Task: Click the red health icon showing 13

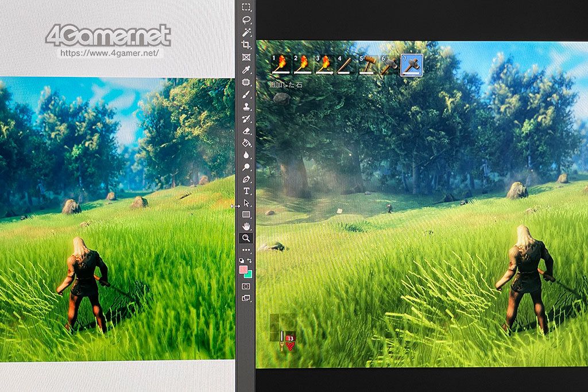Action: click(x=290, y=342)
